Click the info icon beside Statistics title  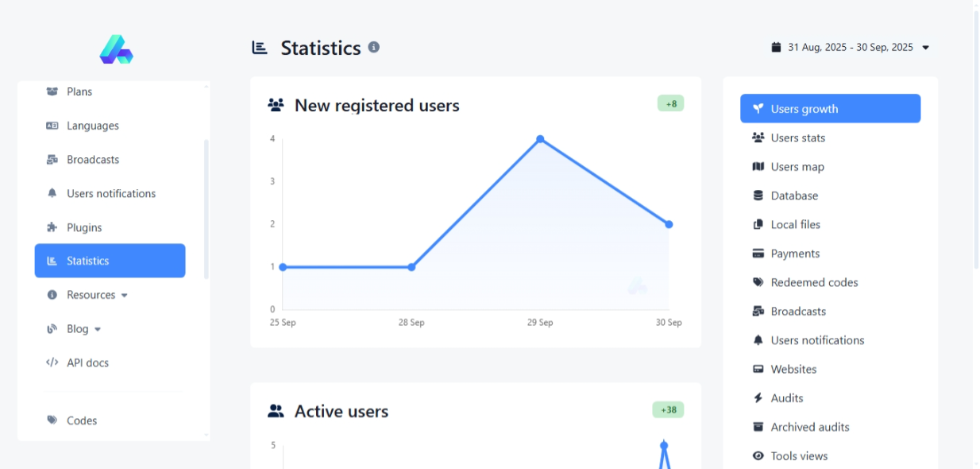click(373, 47)
